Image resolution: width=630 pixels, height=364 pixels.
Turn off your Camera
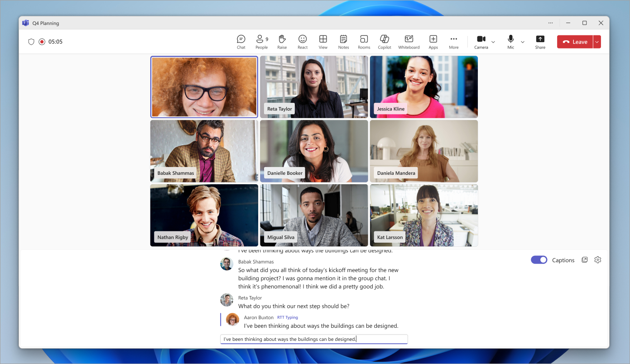tap(480, 41)
